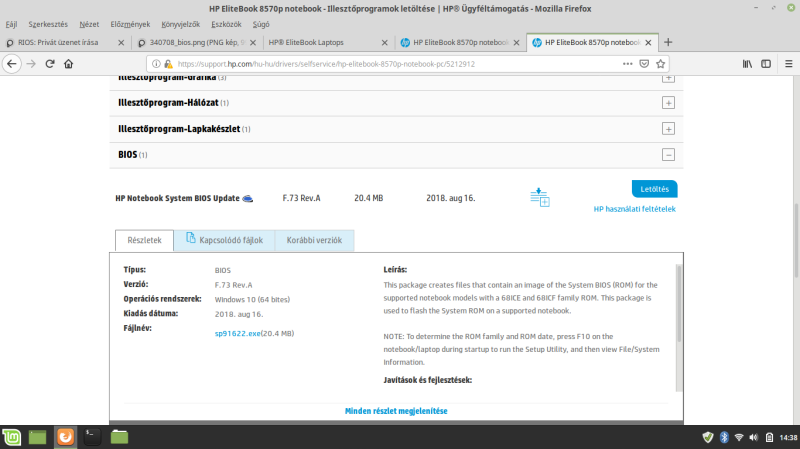Click the lock security icon in URL bar
The image size is (800, 449).
168,64
